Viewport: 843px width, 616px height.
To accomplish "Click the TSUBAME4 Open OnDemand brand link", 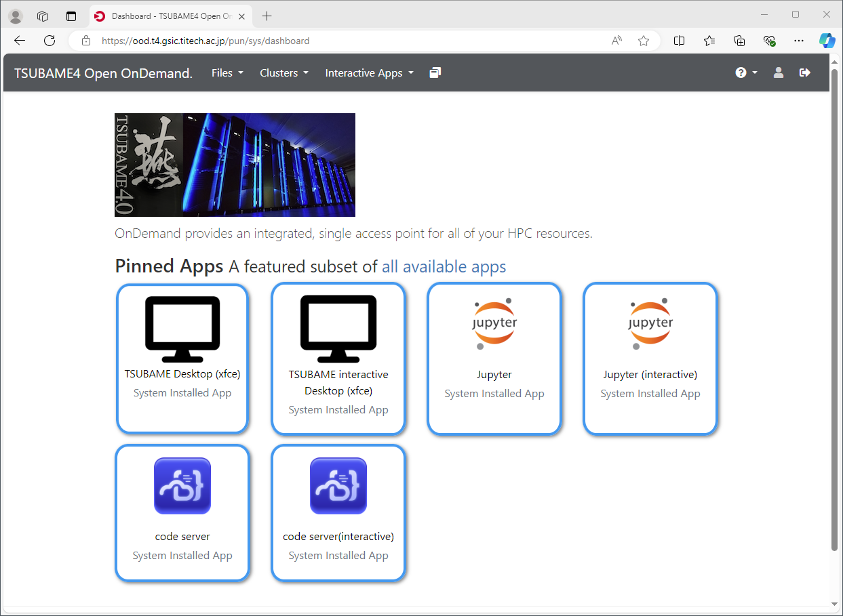I will (x=103, y=73).
